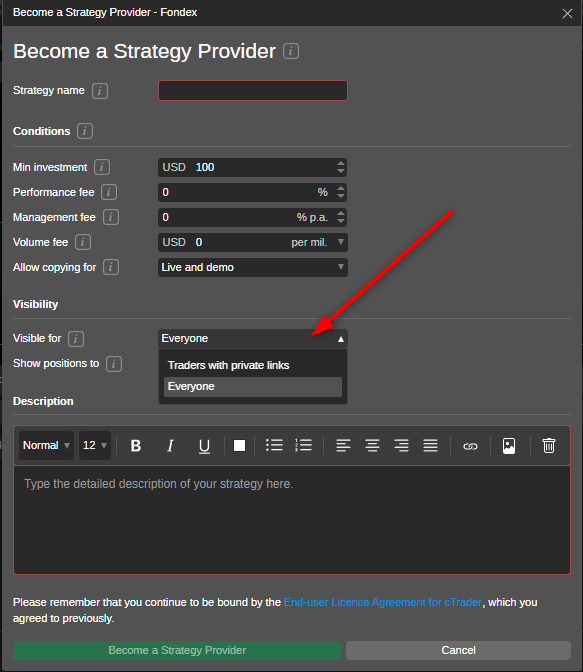583x672 pixels.
Task: Insert a hyperlink into description
Action: tap(470, 446)
